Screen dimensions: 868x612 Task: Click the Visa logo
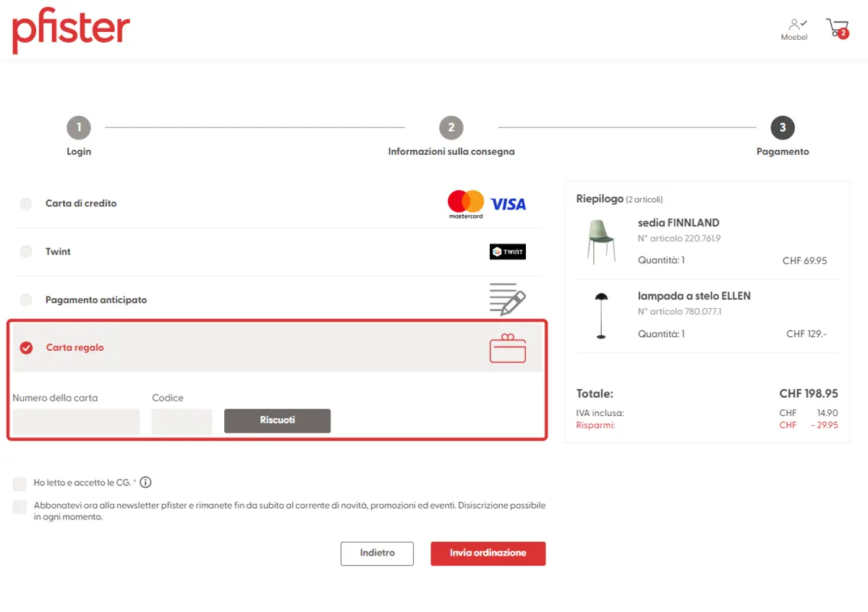(508, 204)
